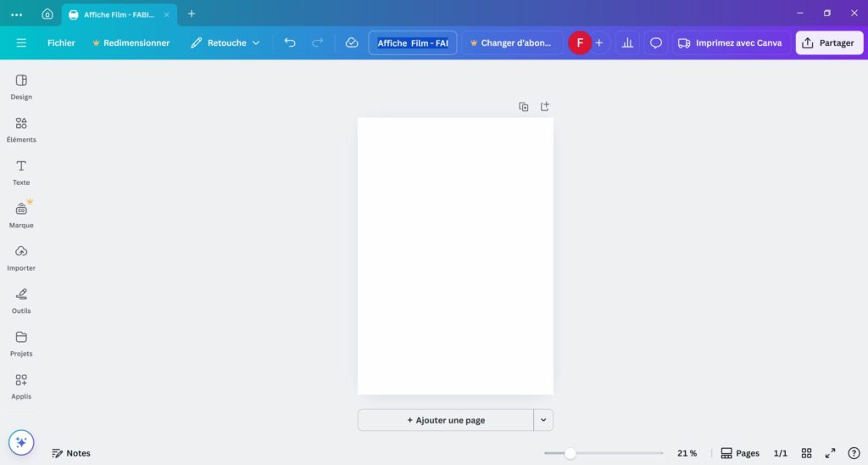Open grid view of pages
Viewport: 868px width, 465px height.
coord(807,453)
